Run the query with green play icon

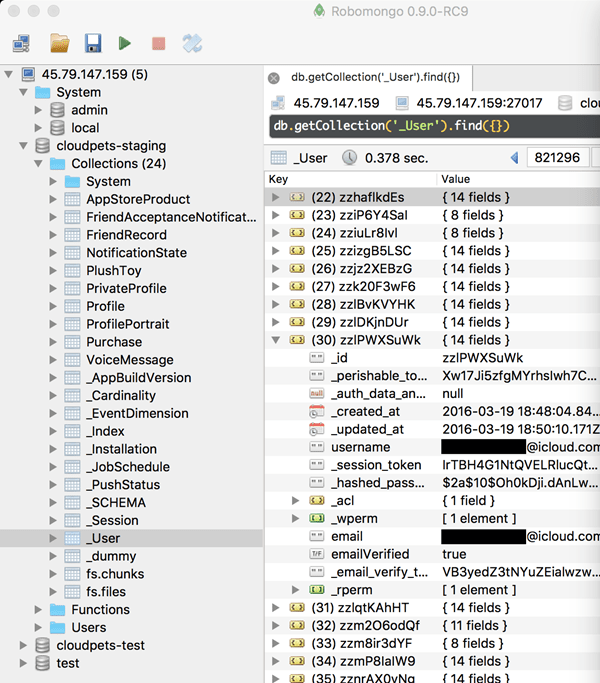click(125, 43)
